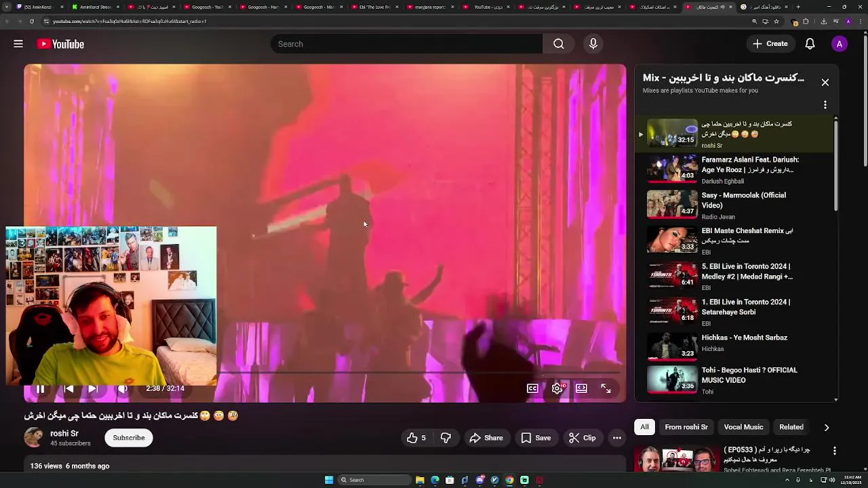Open the player settings gear

[x=557, y=388]
